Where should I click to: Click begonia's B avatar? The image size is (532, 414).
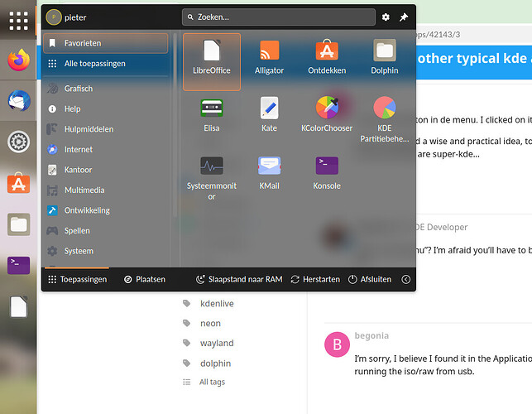[337, 344]
